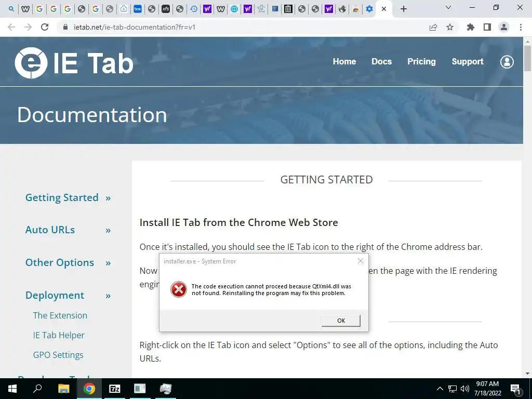Open 7-Zip from the taskbar
Screen dimensions: 532x399
115,389
